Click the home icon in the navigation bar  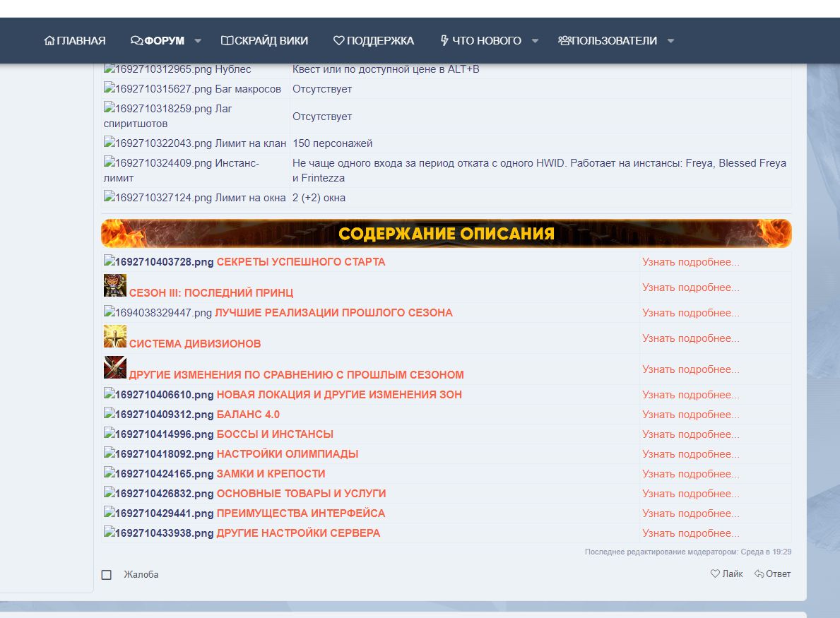pyautogui.click(x=49, y=41)
